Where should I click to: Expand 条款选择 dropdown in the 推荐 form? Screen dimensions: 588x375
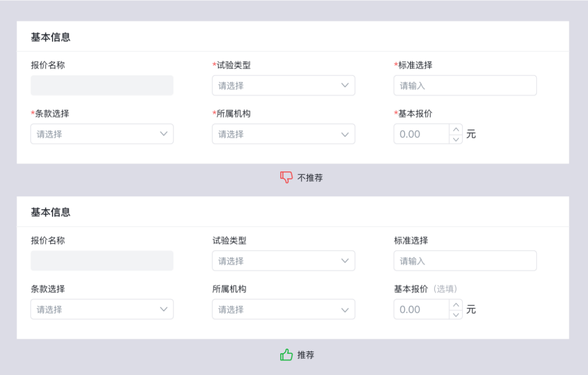pos(102,309)
